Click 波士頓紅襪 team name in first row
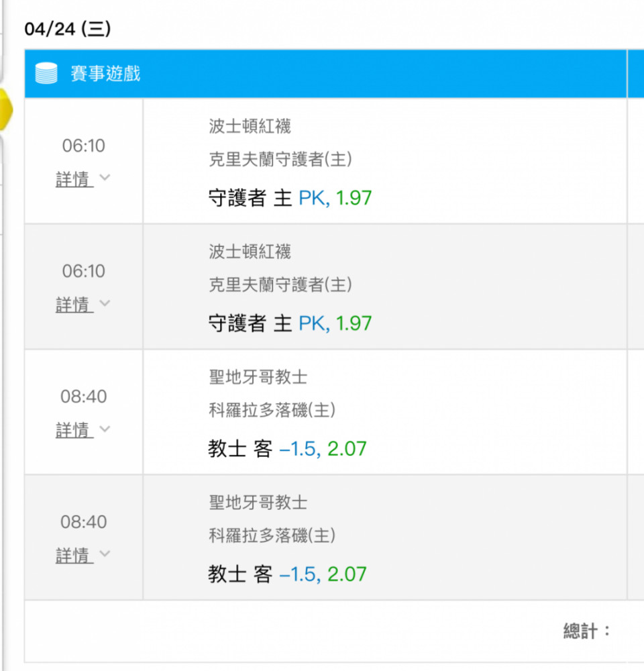Viewport: 644px width, 671px height. pos(250,126)
